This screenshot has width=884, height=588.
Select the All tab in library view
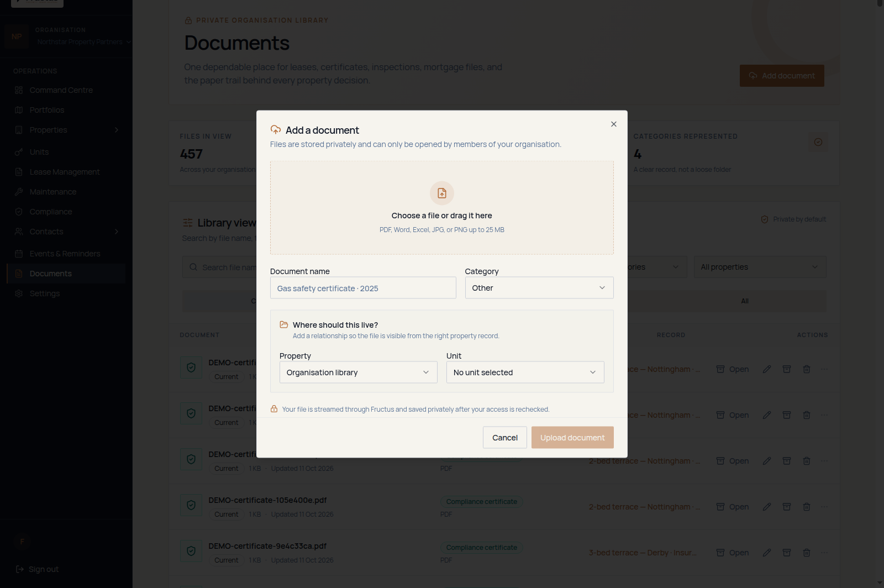tap(745, 301)
